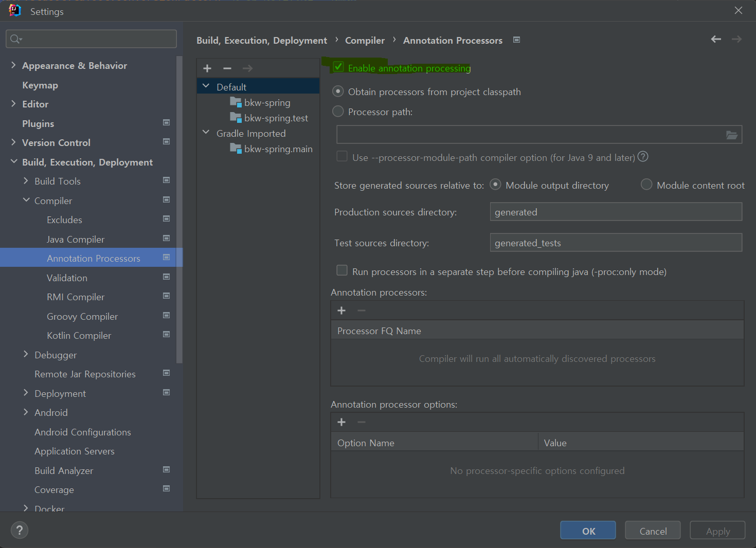Click the project icon beside Kotlin Compiler
This screenshot has width=756, height=548.
[166, 334]
